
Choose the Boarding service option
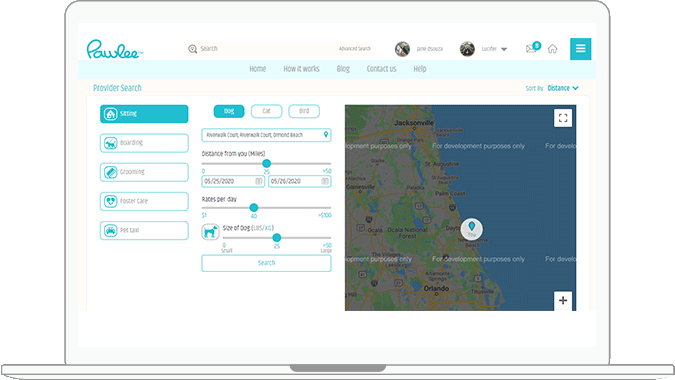(x=144, y=143)
